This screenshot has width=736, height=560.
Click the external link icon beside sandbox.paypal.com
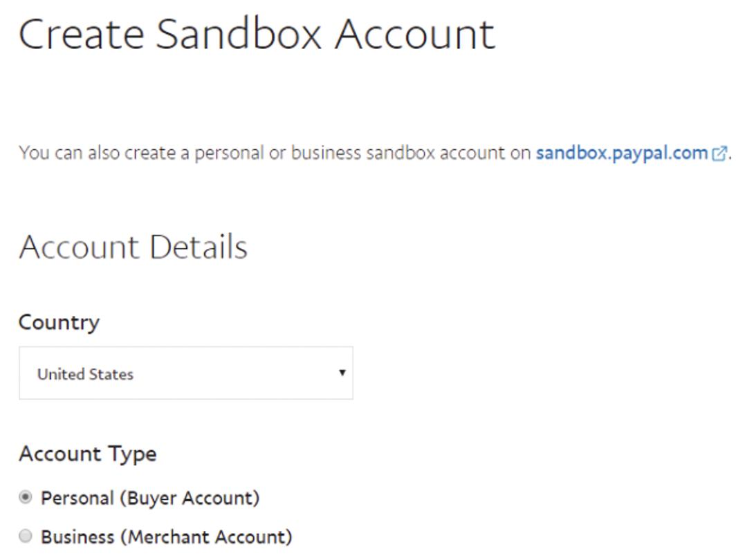click(719, 153)
